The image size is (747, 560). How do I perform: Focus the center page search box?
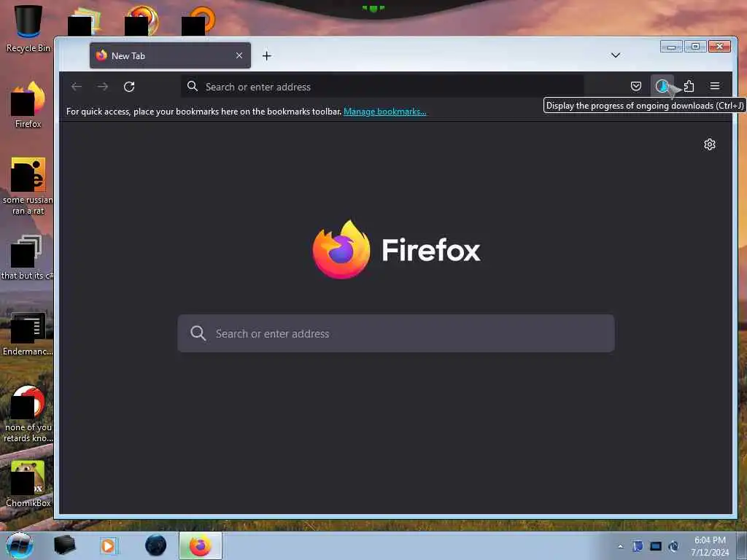click(396, 333)
